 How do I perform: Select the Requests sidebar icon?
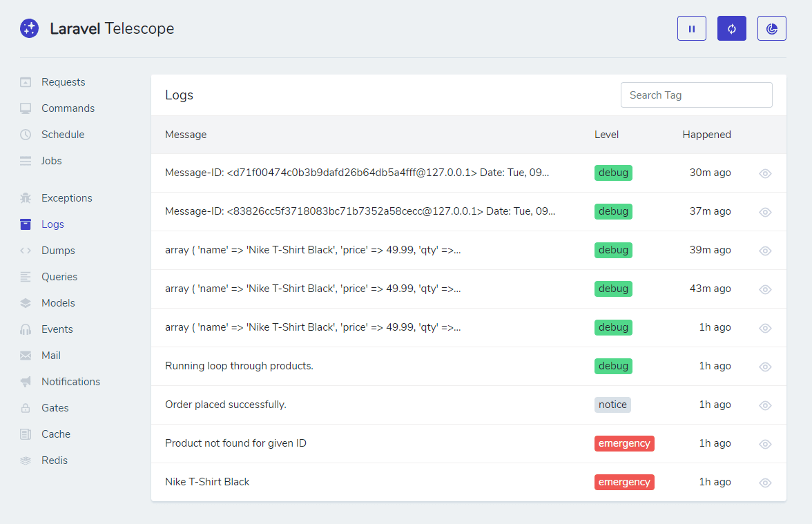pyautogui.click(x=25, y=81)
